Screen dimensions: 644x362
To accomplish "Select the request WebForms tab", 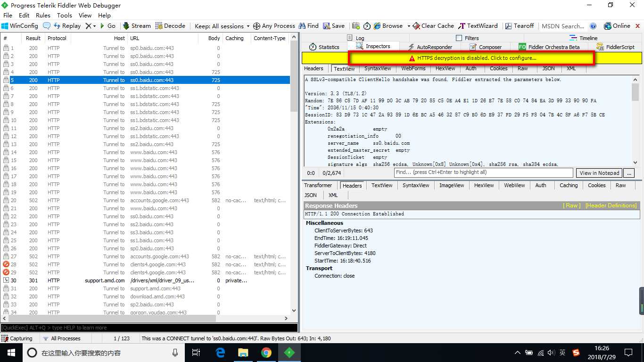I will (413, 68).
